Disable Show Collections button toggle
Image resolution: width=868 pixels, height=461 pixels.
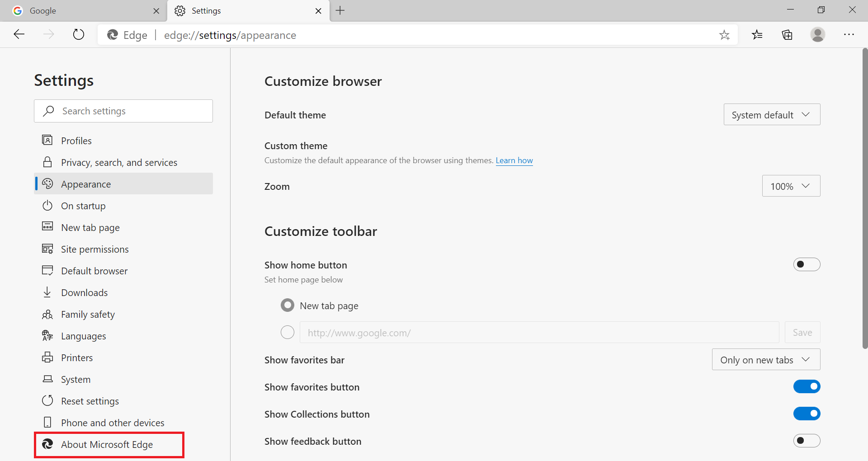[x=807, y=414]
